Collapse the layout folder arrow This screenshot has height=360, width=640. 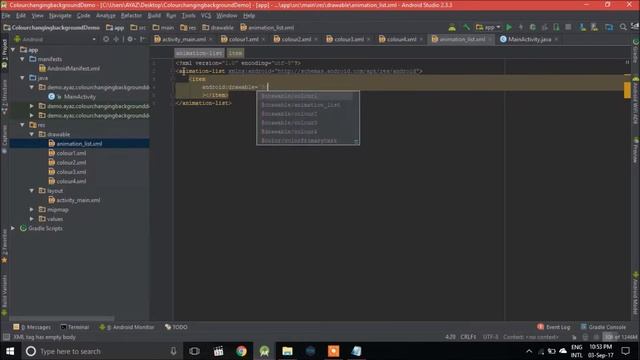point(32,191)
